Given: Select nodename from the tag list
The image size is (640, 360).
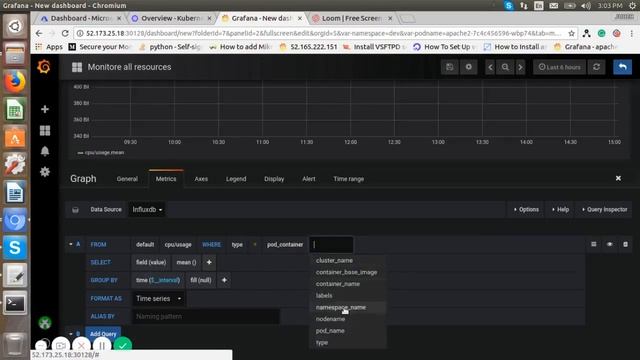Looking at the screenshot, I should click(x=348, y=319).
